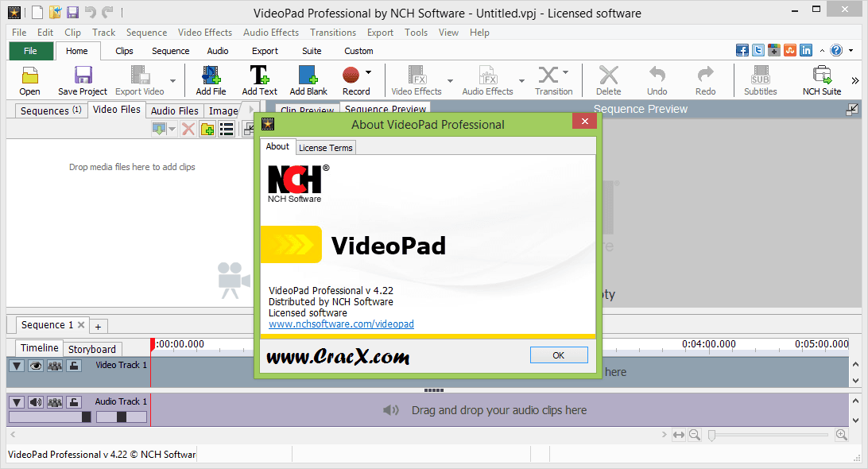
Task: Pop out the Sequence Preview panel
Action: [852, 109]
